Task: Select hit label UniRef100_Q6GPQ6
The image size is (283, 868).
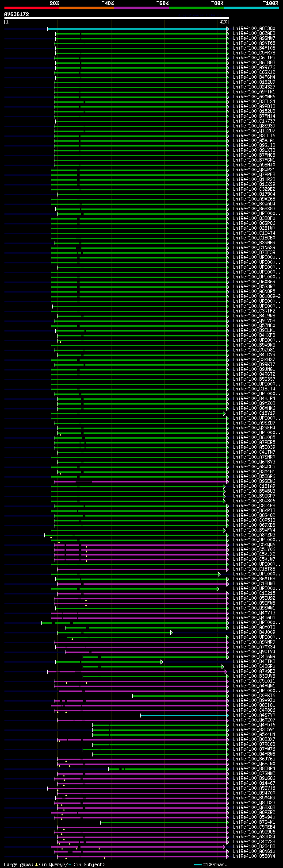Action: point(254,224)
